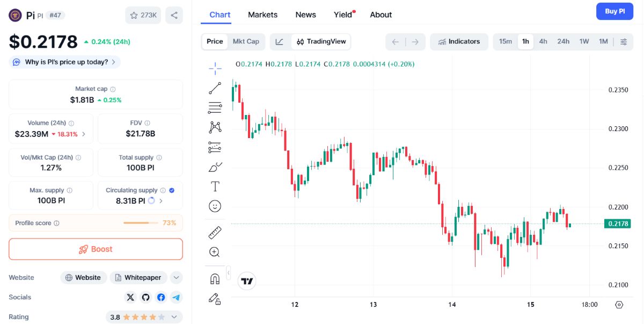
Task: Select the Mkt Cap toggle
Action: 246,41
